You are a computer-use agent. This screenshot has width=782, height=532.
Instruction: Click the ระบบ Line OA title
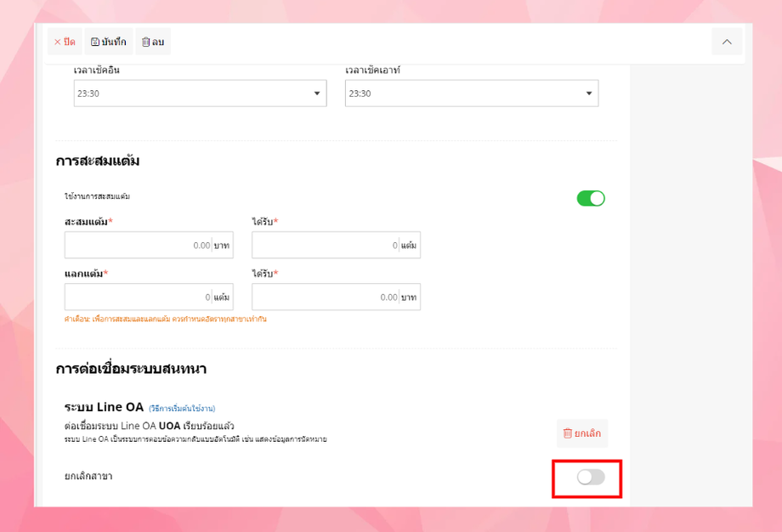point(105,407)
